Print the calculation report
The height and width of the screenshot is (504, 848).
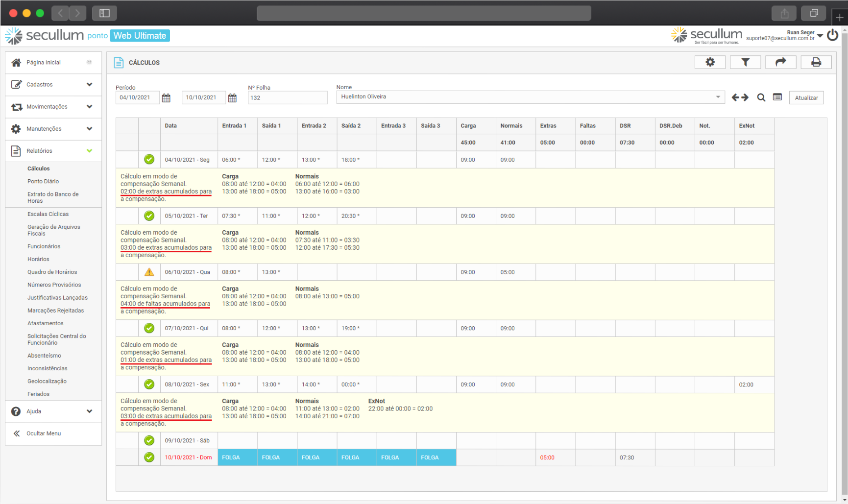click(816, 62)
